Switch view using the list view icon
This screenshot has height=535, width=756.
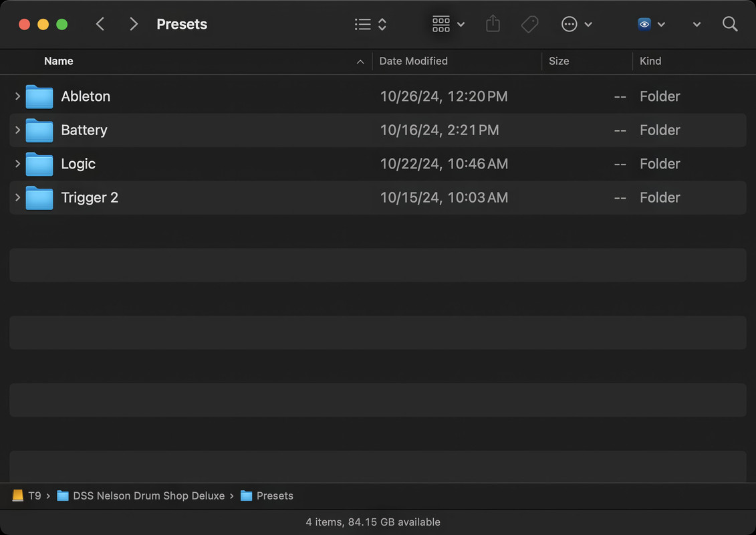coord(362,24)
